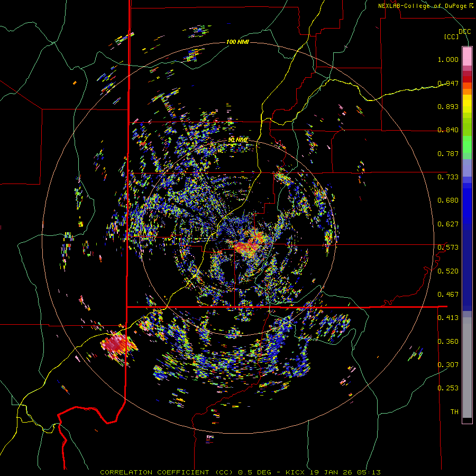Click the 0.680 scale value

point(448,200)
